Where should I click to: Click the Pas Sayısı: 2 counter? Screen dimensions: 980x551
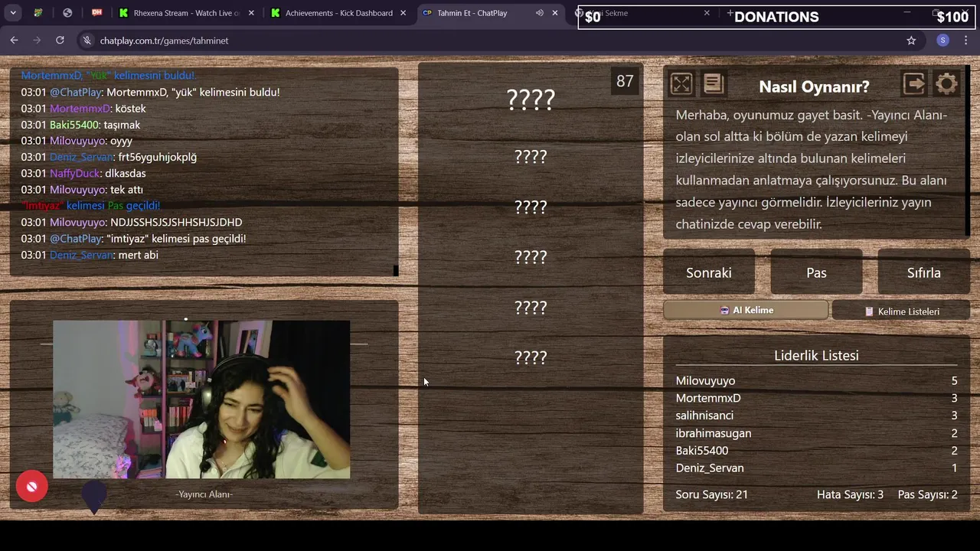[927, 494]
